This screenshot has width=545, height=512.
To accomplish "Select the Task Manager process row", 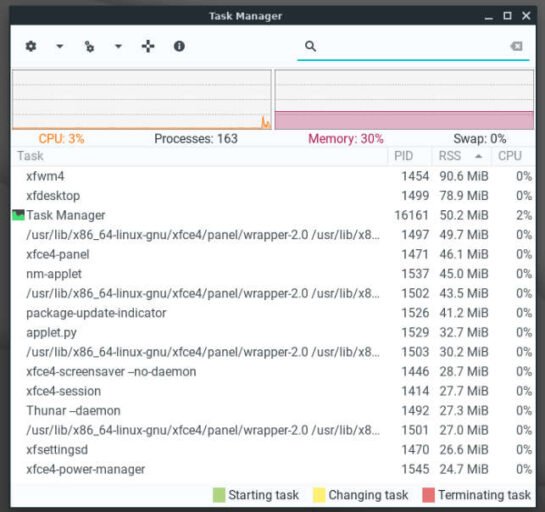I will pyautogui.click(x=273, y=215).
